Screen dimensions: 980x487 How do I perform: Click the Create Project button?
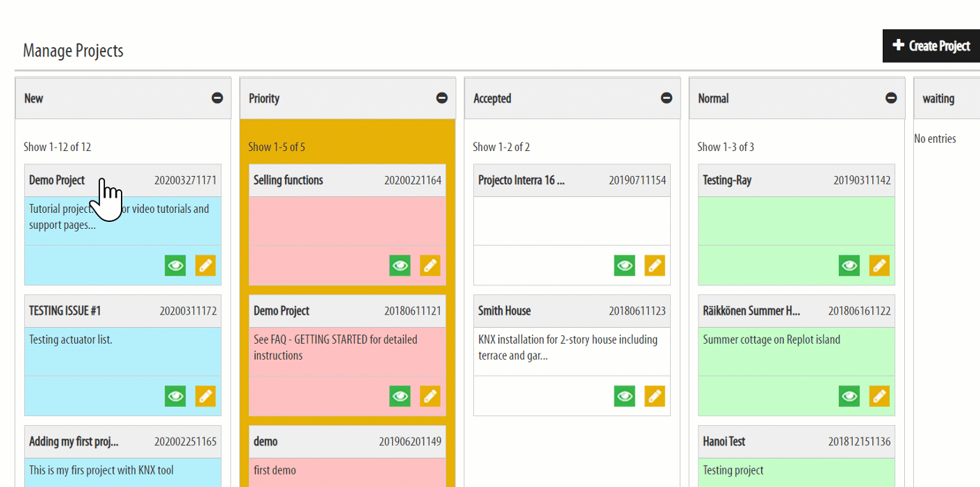931,46
